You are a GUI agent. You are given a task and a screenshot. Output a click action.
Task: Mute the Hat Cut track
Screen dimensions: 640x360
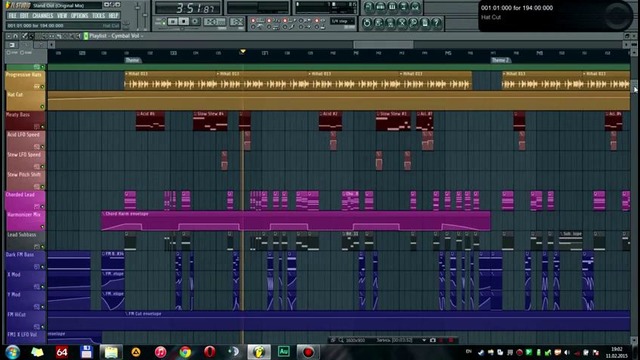click(42, 107)
